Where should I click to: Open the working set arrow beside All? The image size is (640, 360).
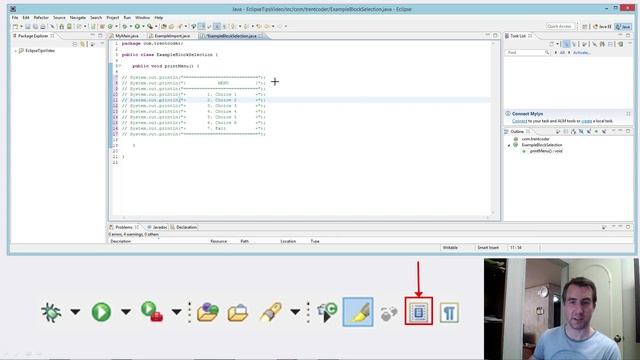(556, 53)
